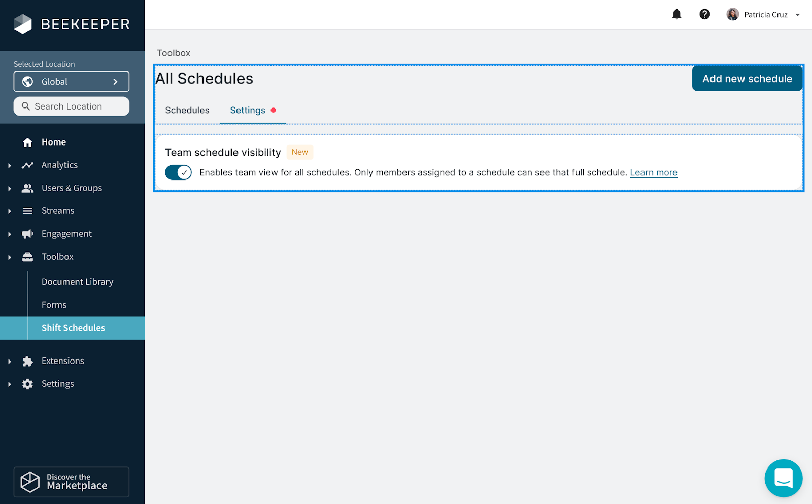The image size is (812, 504).
Task: Open the help question mark icon
Action: 704,14
